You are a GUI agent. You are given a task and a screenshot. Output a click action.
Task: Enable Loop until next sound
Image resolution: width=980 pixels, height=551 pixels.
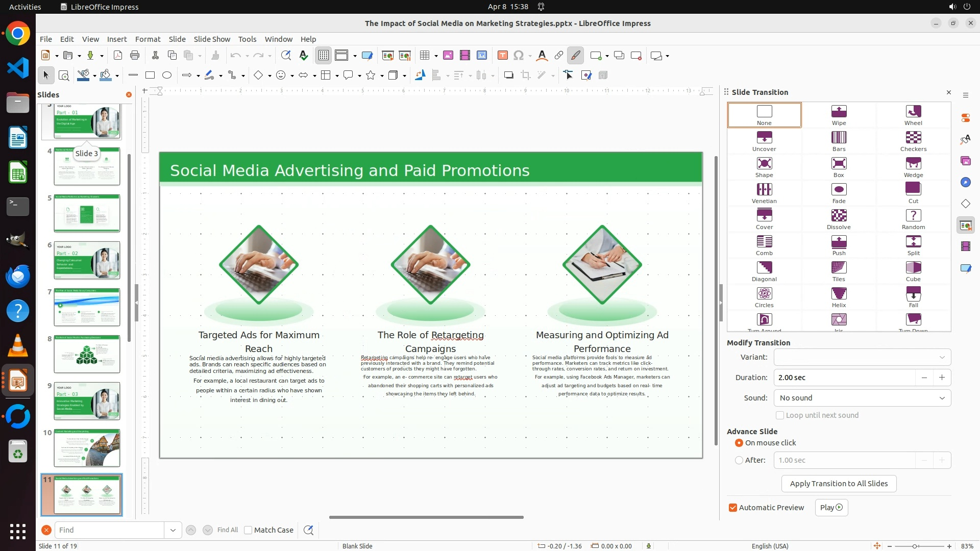(x=780, y=415)
